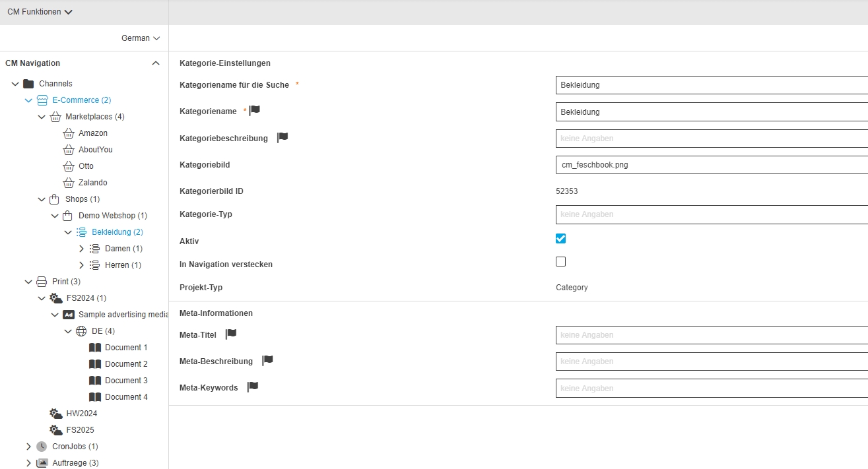Open the CM Funktionen menu
868x469 pixels.
[x=40, y=12]
